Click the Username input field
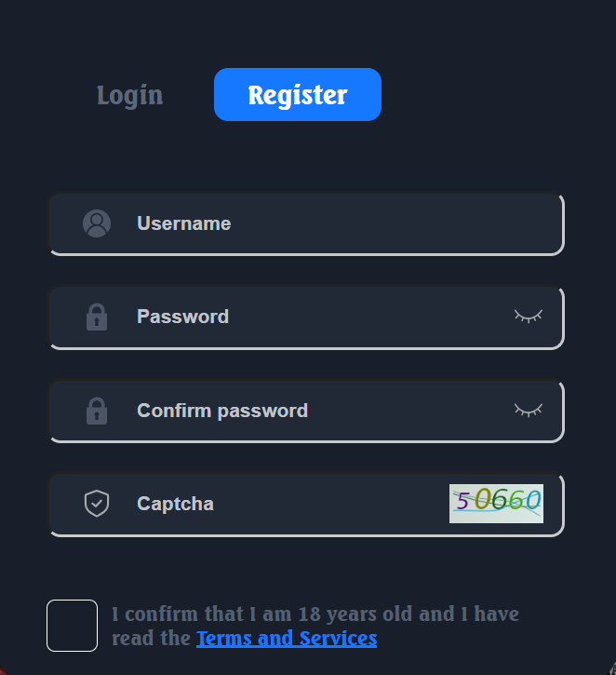 (306, 223)
